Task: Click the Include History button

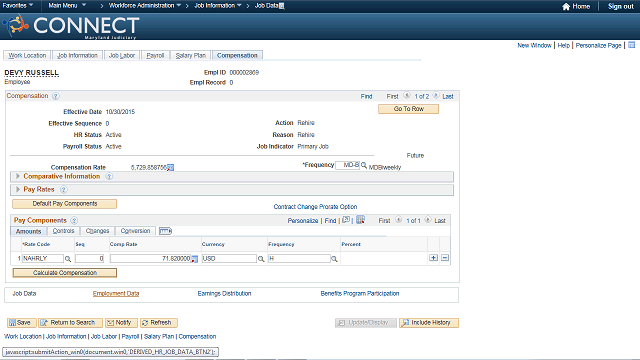Action: pos(429,323)
